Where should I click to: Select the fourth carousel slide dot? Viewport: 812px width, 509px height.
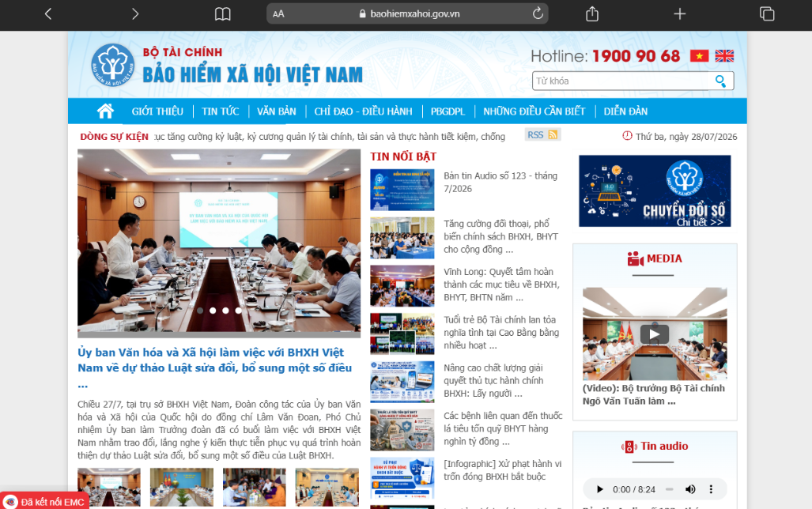[x=238, y=311]
